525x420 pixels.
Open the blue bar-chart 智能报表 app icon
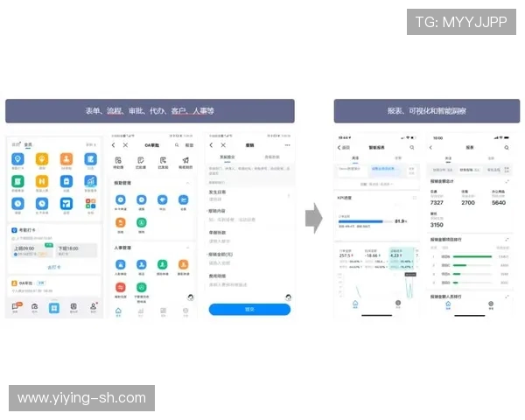[90, 181]
